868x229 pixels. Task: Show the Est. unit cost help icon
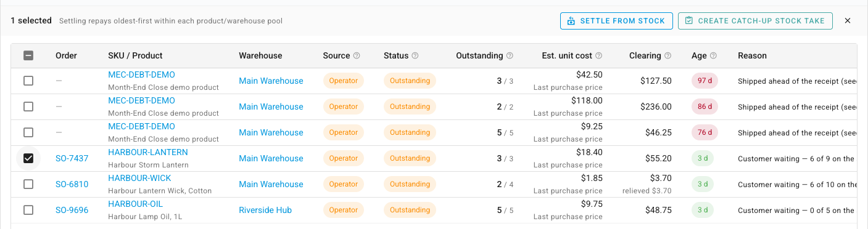tap(599, 55)
